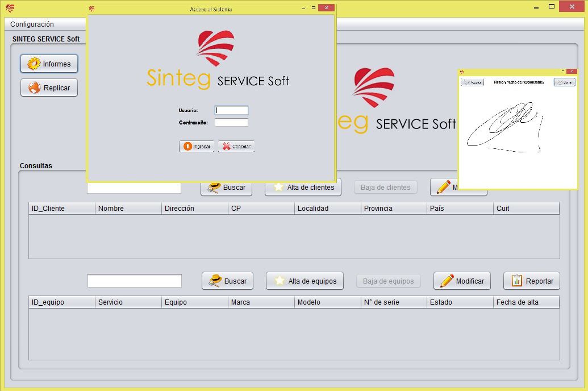Click the Alta de clientes star button
This screenshot has width=588, height=391.
pyautogui.click(x=303, y=188)
